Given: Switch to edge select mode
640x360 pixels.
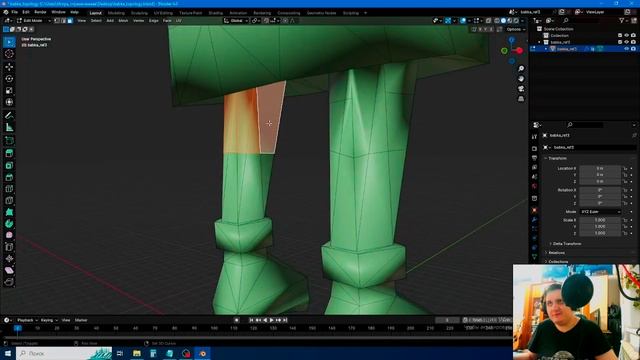Looking at the screenshot, I should 64,20.
